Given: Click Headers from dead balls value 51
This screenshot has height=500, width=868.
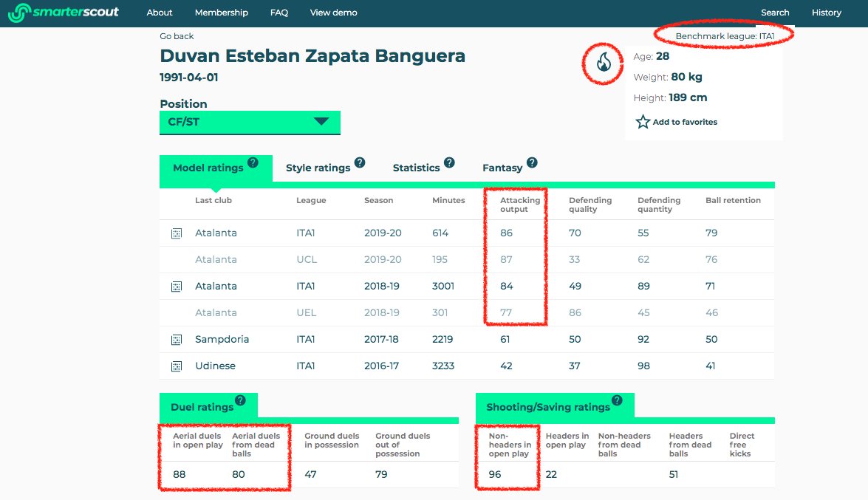Looking at the screenshot, I should (673, 475).
